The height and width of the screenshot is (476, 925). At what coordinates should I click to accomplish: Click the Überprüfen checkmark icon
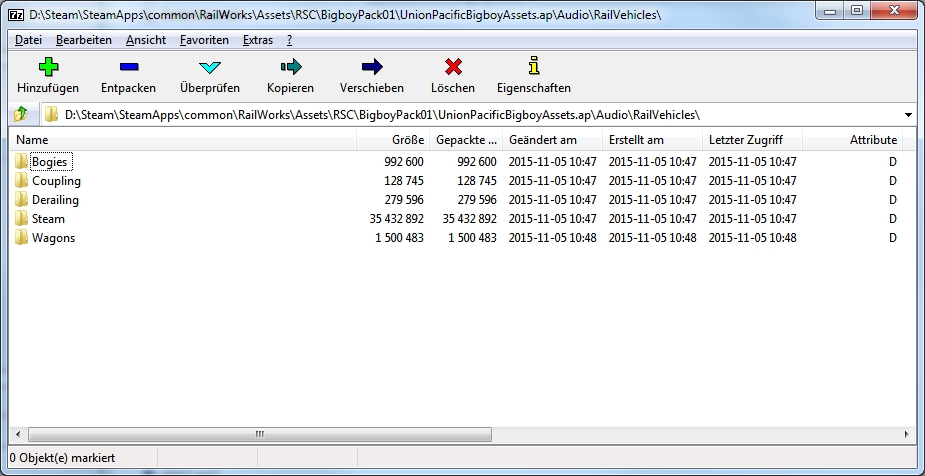(209, 67)
